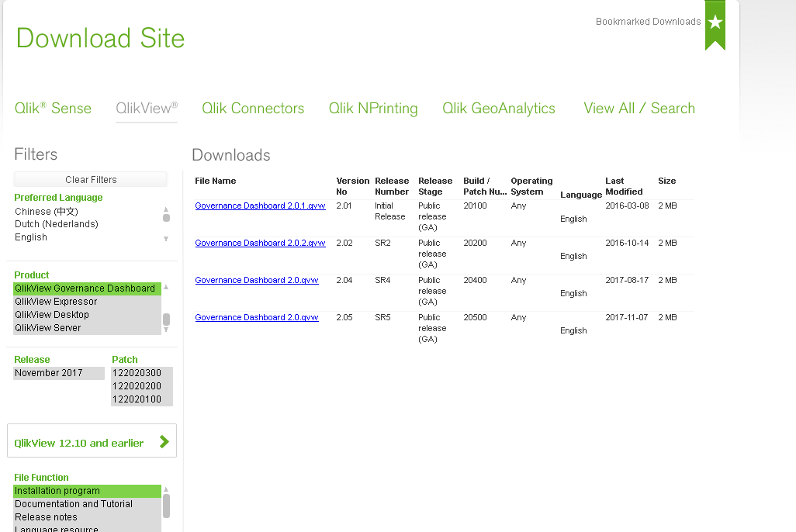Select patch 122020300
This screenshot has height=532, width=796.
(136, 373)
